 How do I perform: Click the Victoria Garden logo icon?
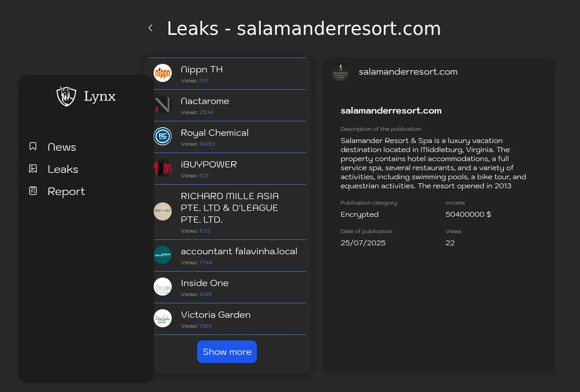tap(163, 318)
